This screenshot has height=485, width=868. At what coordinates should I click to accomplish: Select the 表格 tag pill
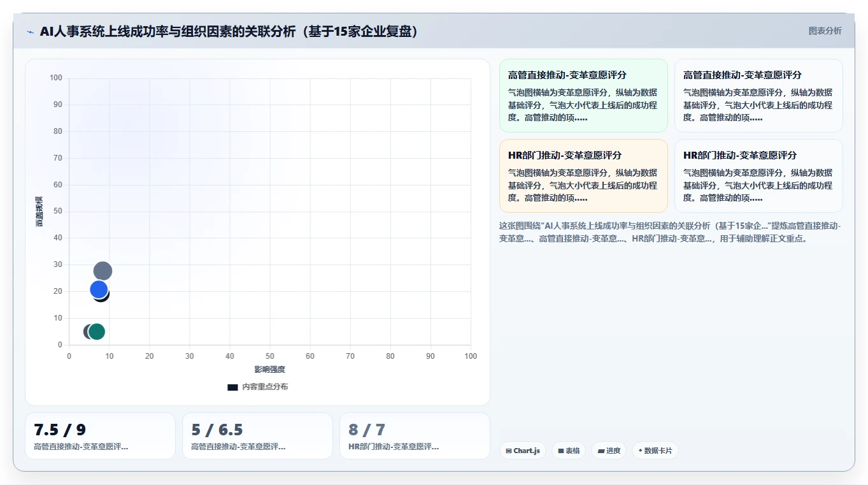coord(569,451)
